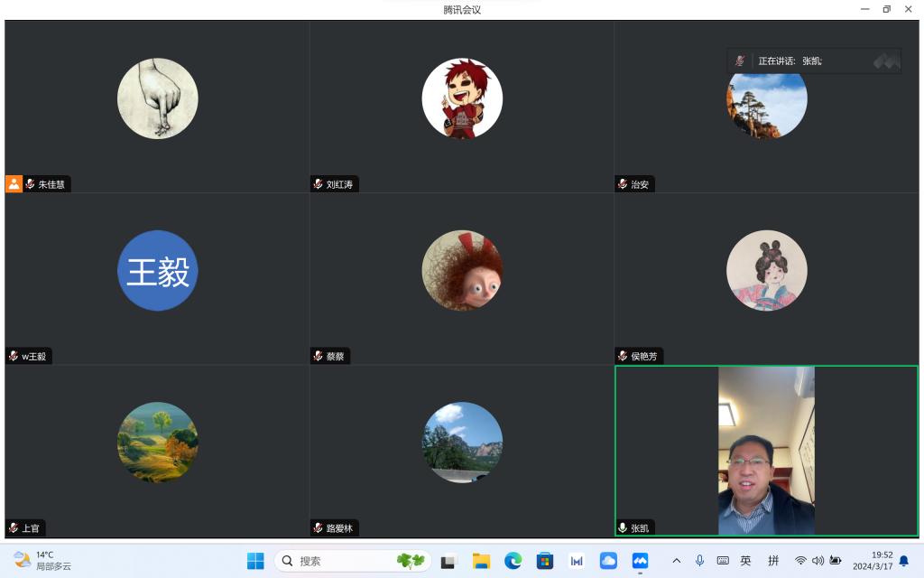Select 张凯's live video tile
Viewport: 924px width, 578px height.
[766, 450]
